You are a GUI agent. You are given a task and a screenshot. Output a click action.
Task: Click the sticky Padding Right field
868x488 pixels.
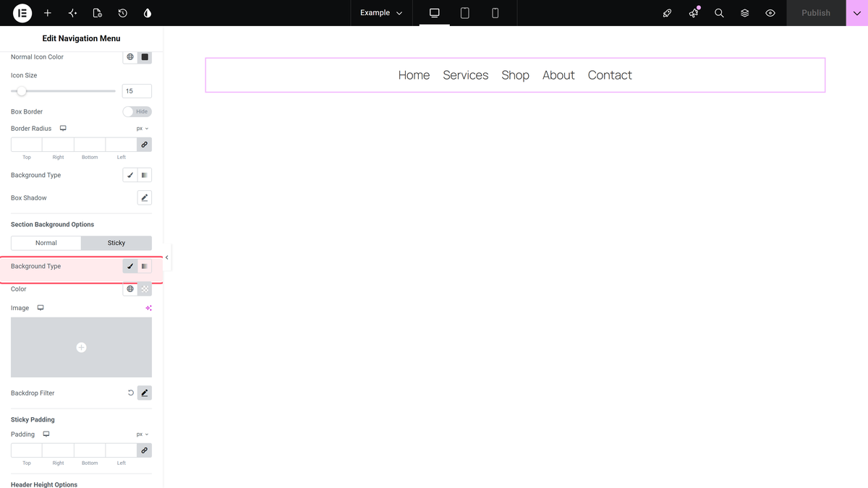(x=58, y=450)
